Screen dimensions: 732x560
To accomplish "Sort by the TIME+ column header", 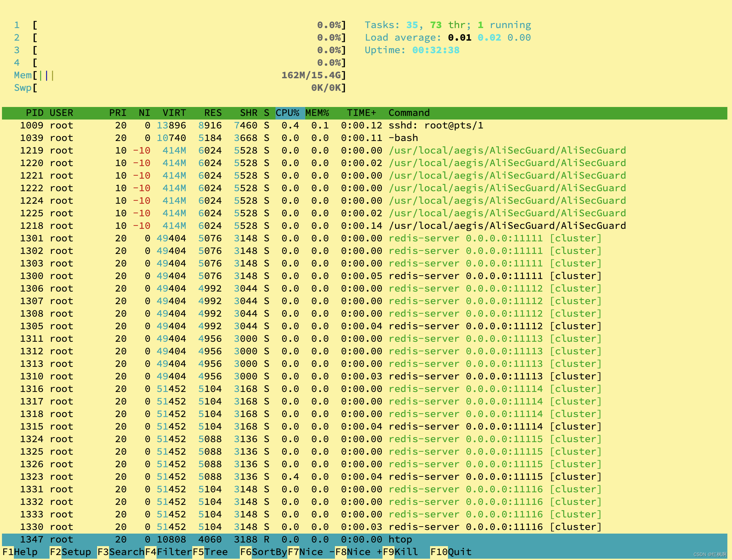I will (361, 113).
